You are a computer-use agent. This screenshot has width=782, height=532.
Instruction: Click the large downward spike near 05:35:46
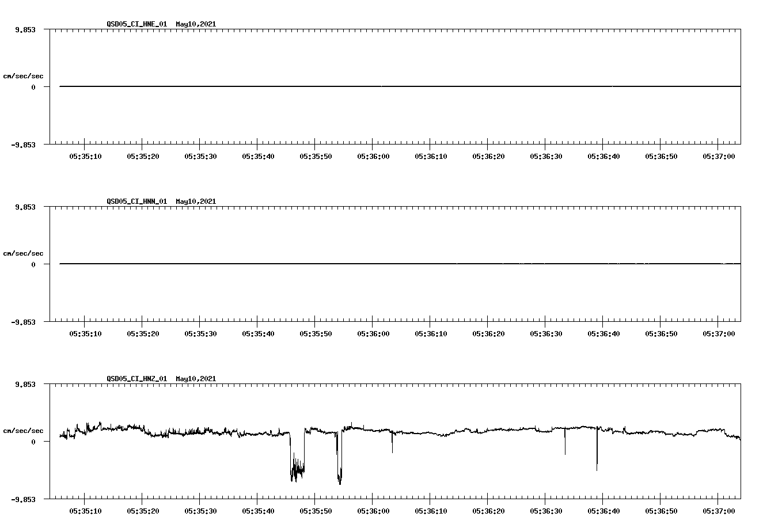[295, 472]
